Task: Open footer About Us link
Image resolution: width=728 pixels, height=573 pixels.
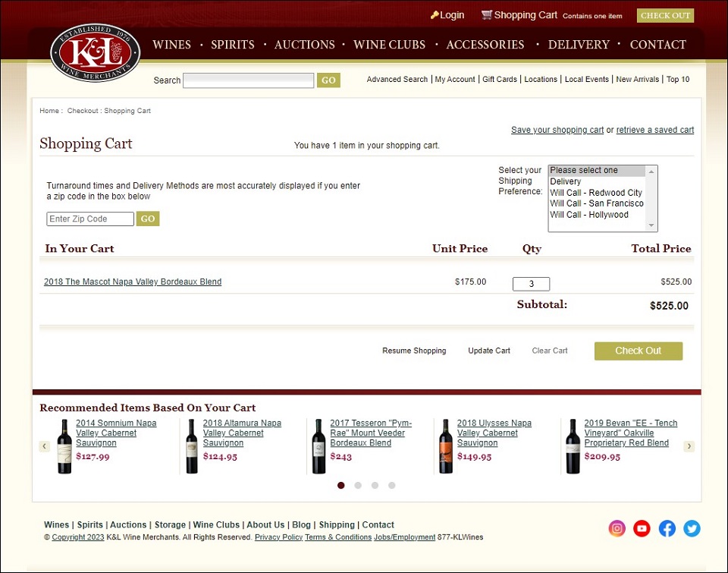Action: pos(265,524)
